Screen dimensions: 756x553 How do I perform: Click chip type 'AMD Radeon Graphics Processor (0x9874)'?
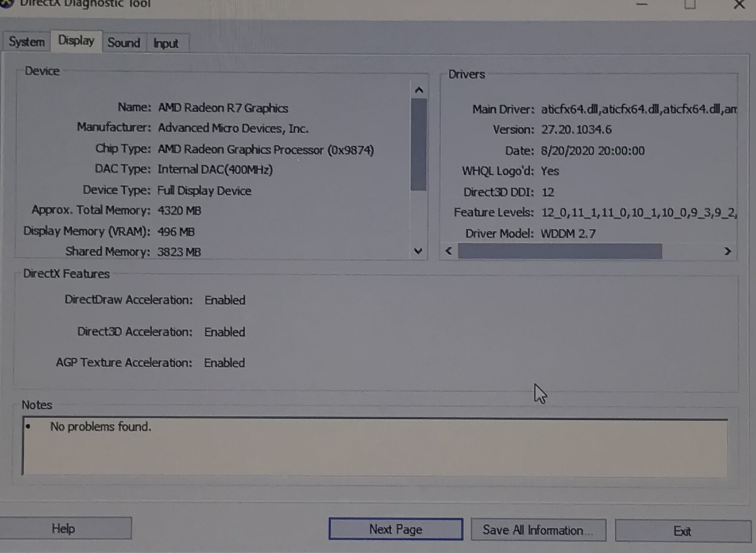coord(266,149)
